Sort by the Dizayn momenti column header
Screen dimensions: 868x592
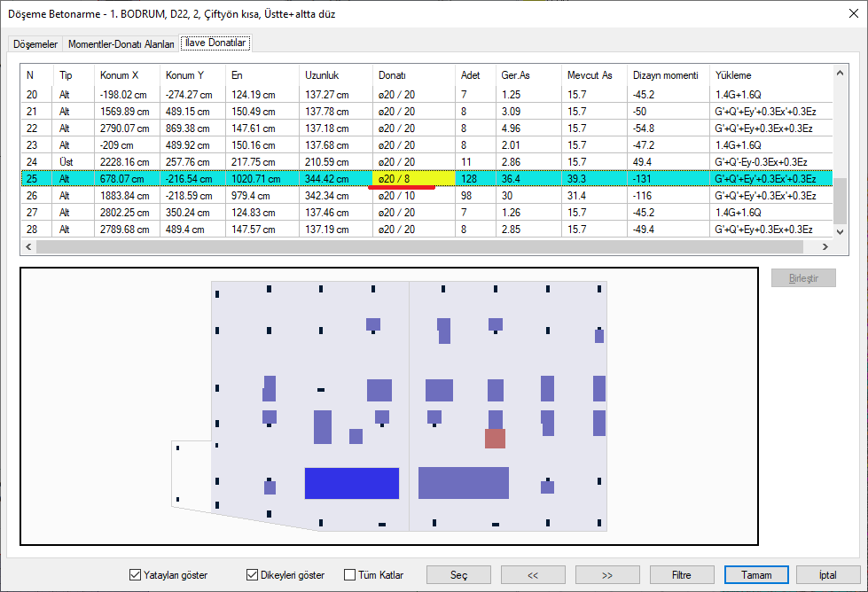(x=669, y=75)
